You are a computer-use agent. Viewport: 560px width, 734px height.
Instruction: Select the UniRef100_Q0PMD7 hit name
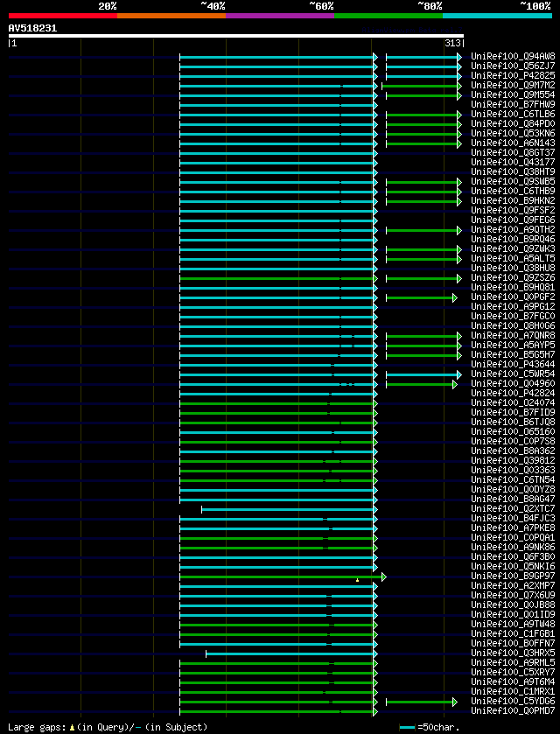coord(513,712)
